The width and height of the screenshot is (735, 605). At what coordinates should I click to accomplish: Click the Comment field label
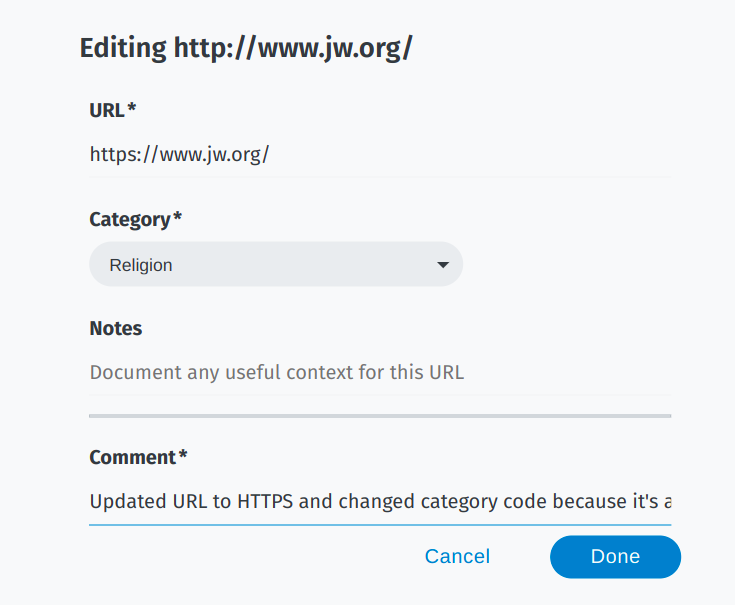tap(132, 457)
